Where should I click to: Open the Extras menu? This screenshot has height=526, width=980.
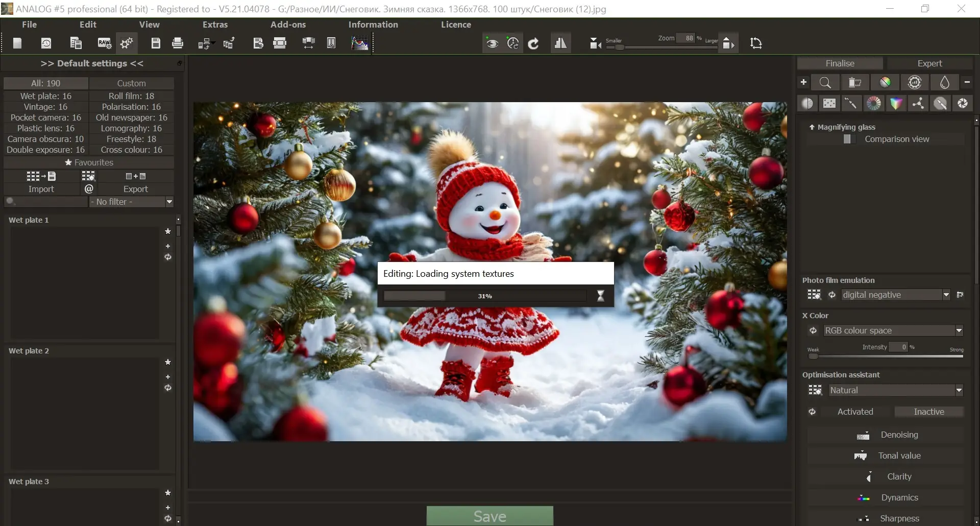tap(215, 25)
